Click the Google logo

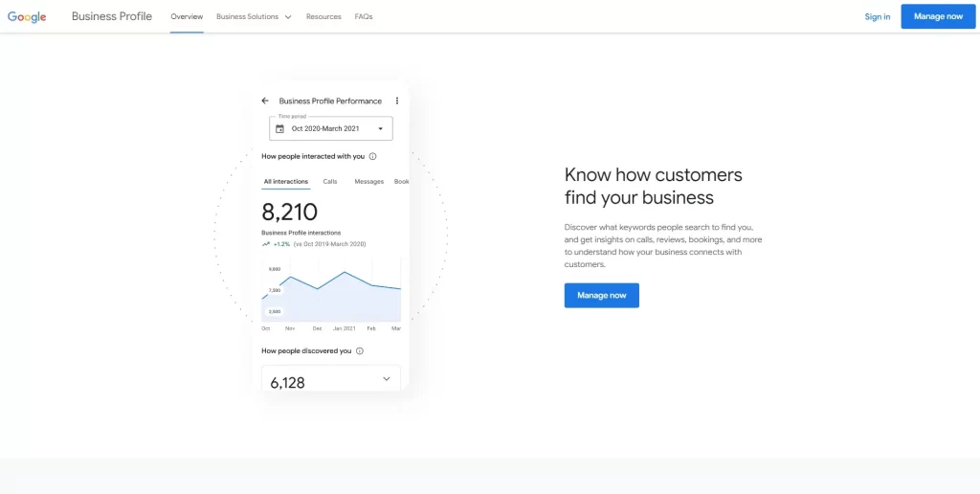[x=27, y=17]
